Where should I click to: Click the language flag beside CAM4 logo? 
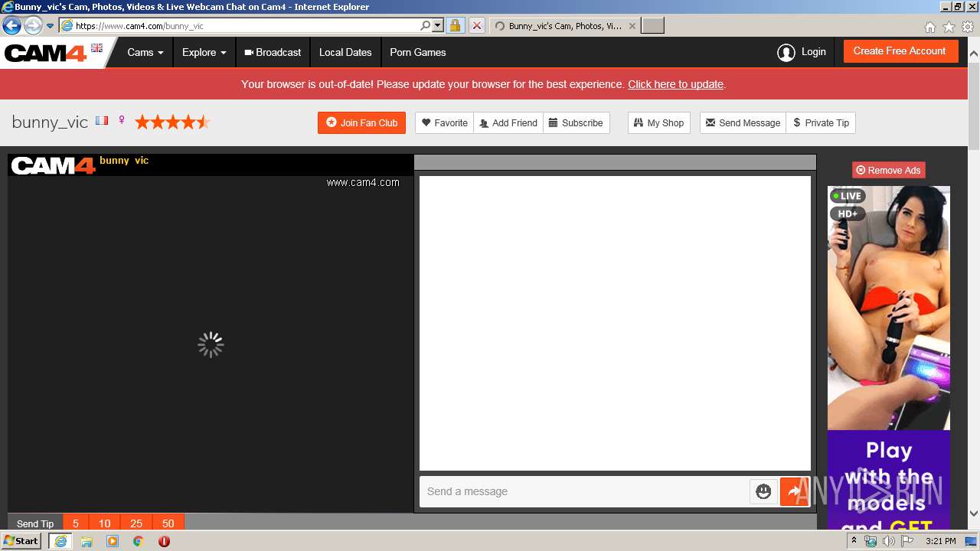coord(96,47)
